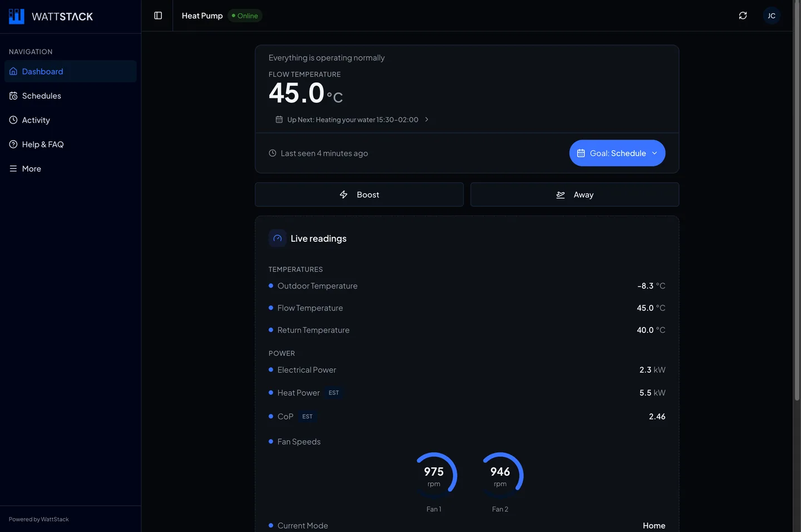Go to Schedules in navigation
The width and height of the screenshot is (801, 532).
71,96
